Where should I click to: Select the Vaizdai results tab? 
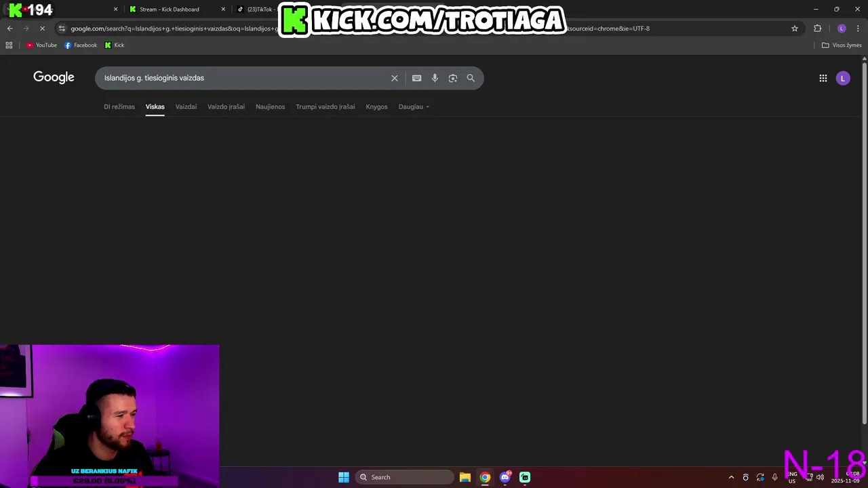coord(186,106)
